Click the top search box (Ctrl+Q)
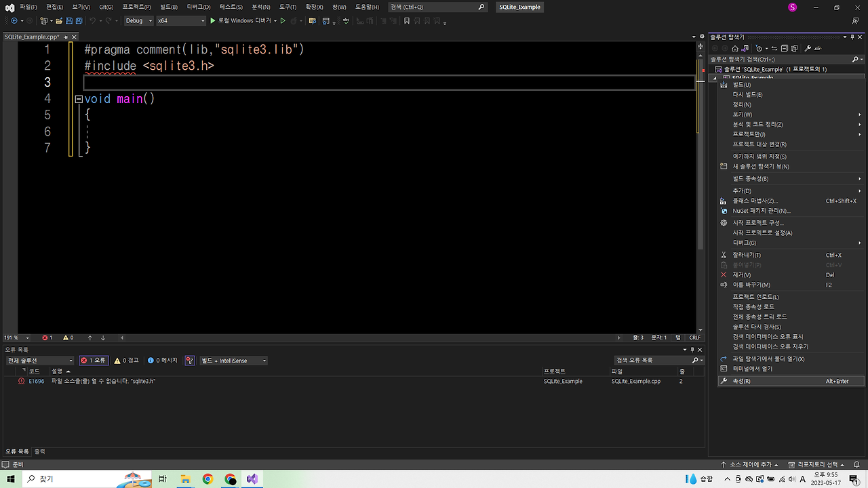 438,7
